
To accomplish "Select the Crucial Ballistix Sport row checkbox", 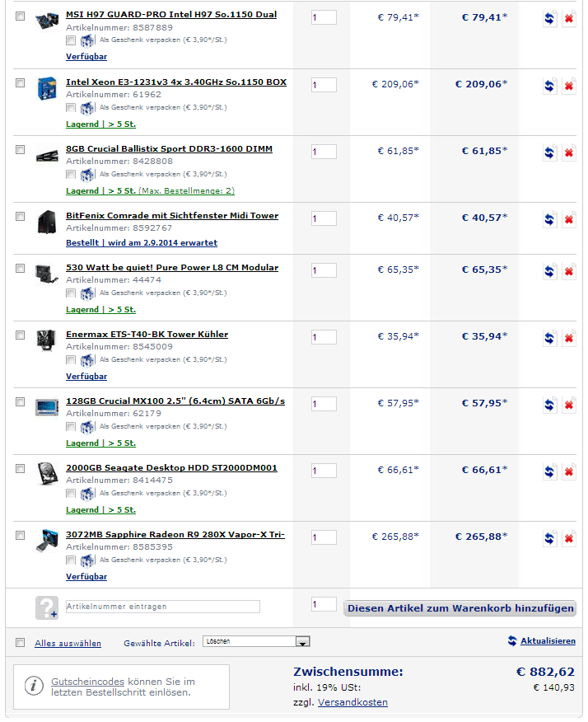I will tap(20, 150).
